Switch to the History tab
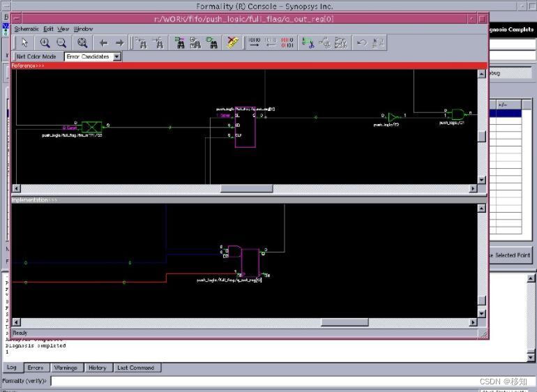 [97, 368]
